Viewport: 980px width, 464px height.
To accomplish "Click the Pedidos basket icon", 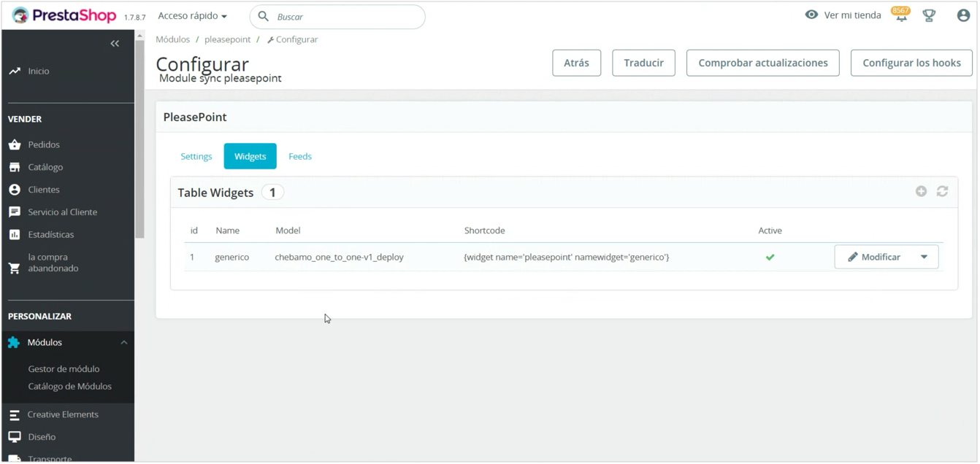I will coord(15,144).
